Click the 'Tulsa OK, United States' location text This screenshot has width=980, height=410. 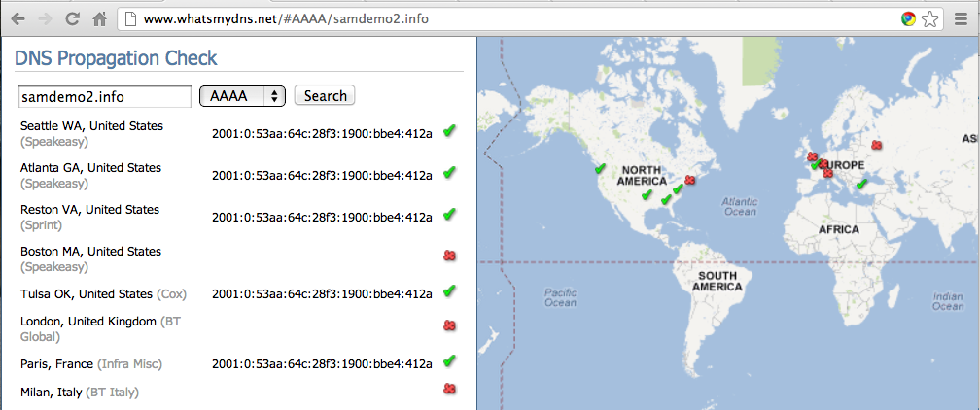[87, 293]
